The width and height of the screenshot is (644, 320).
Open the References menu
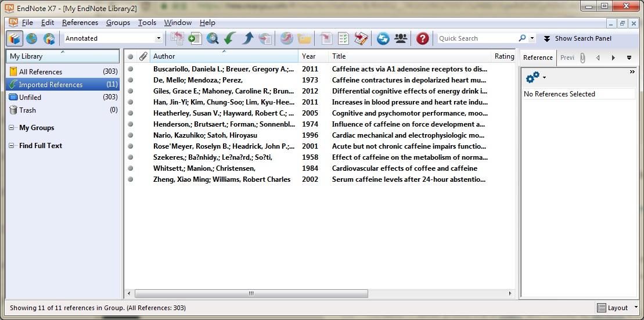[80, 23]
